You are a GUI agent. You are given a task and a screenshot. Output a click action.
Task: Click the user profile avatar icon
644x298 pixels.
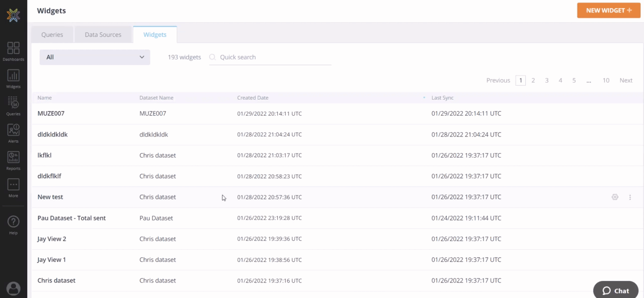click(x=14, y=288)
